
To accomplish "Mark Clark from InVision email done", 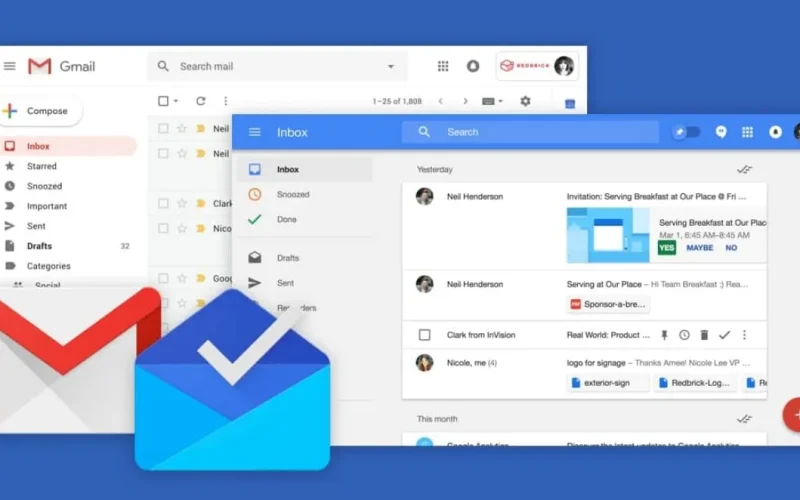I will click(724, 335).
